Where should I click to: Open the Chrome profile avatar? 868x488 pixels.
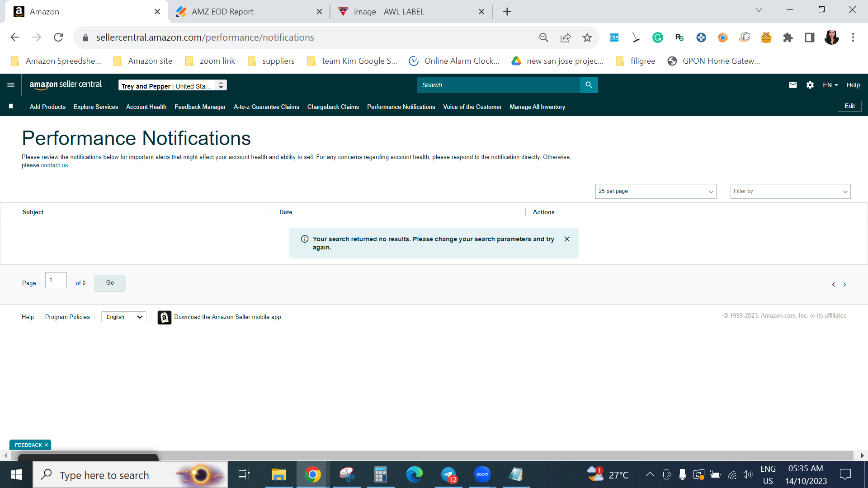(831, 38)
